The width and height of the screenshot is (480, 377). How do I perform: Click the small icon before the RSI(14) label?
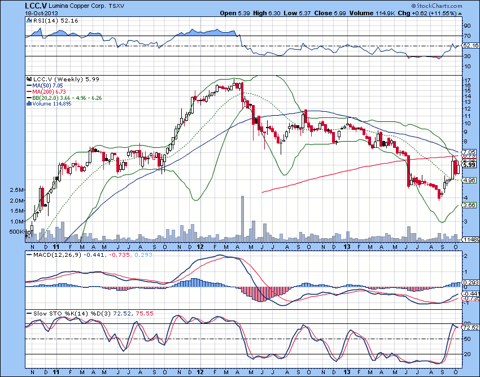point(29,21)
